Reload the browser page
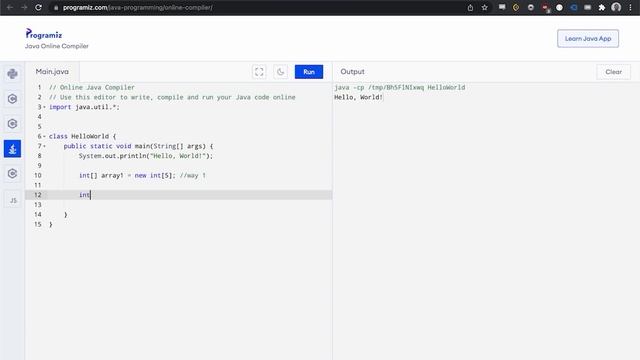640x360 pixels. [38, 7]
